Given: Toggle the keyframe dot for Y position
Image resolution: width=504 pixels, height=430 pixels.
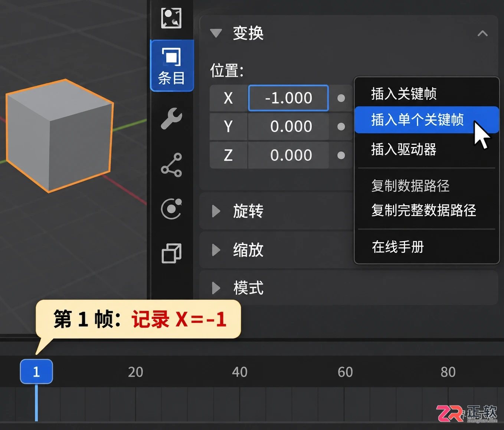Looking at the screenshot, I should click(341, 127).
